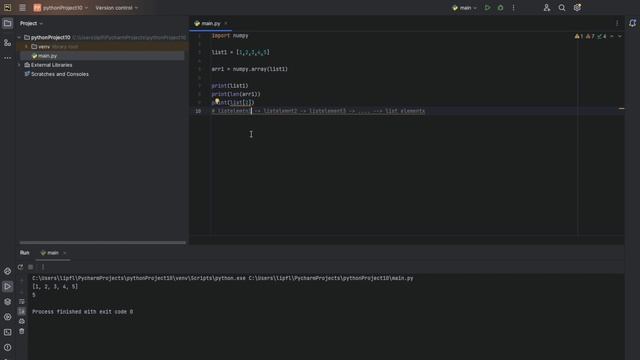Viewport: 640px width, 360px height.
Task: Open the inspections warnings summary widget
Action: (590, 36)
